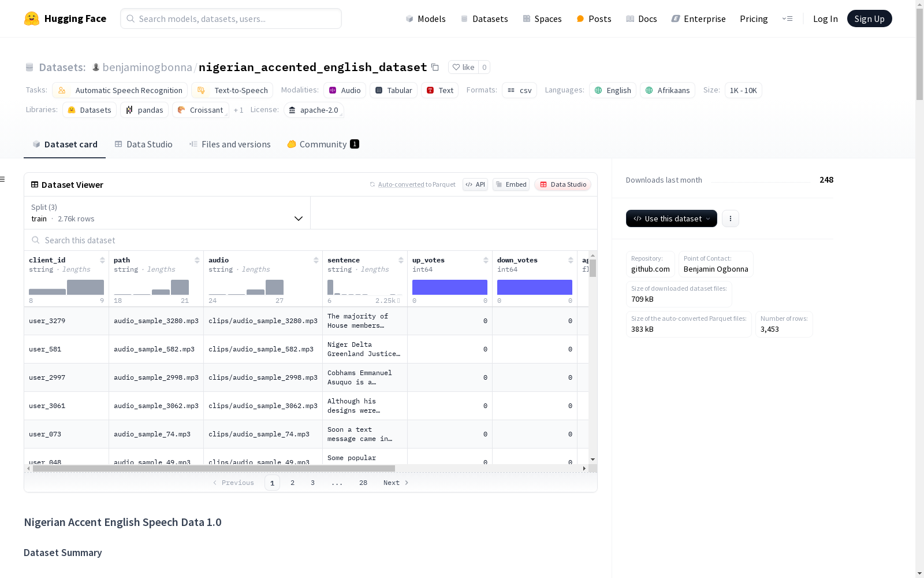Switch to the Data Studio tab

[143, 144]
